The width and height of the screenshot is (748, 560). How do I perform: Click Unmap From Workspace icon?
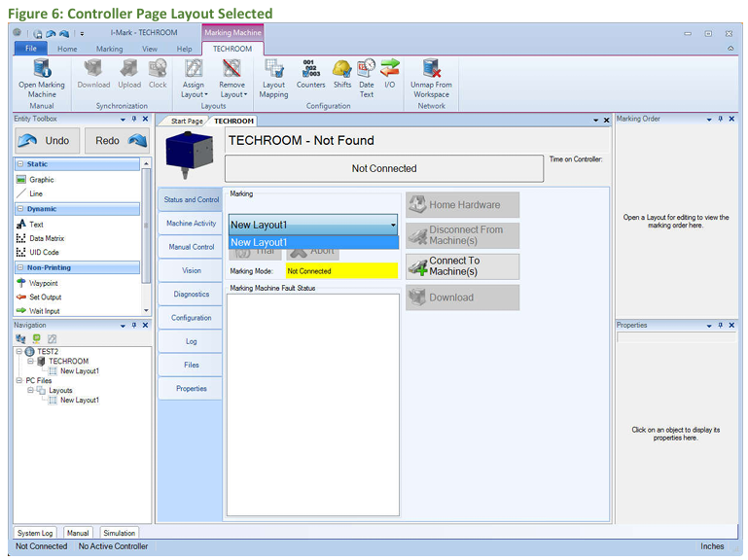431,70
